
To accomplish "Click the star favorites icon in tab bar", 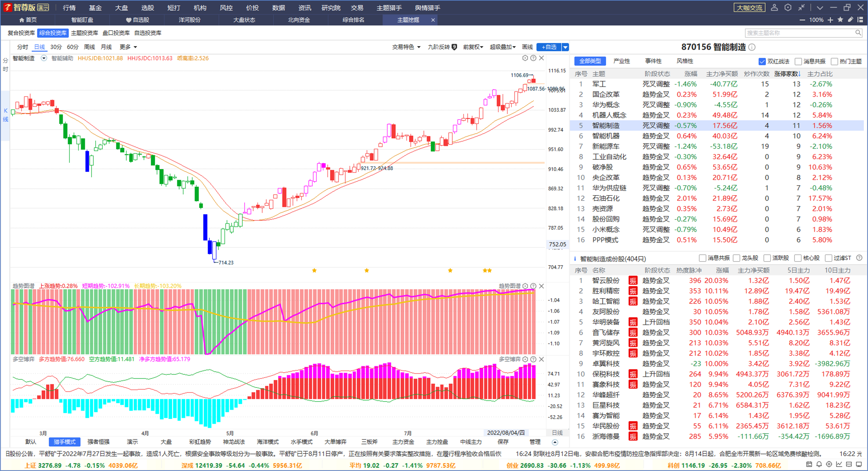I will tap(840, 20).
